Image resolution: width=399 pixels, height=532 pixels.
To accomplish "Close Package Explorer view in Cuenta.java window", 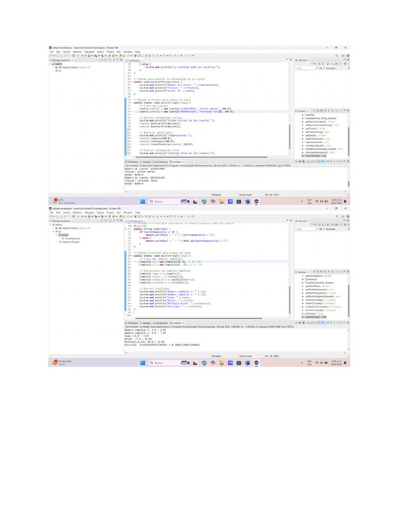I will [x=72, y=60].
